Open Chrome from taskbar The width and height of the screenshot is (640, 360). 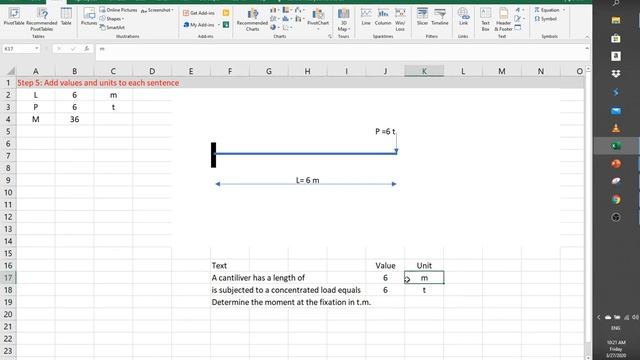pos(616,199)
